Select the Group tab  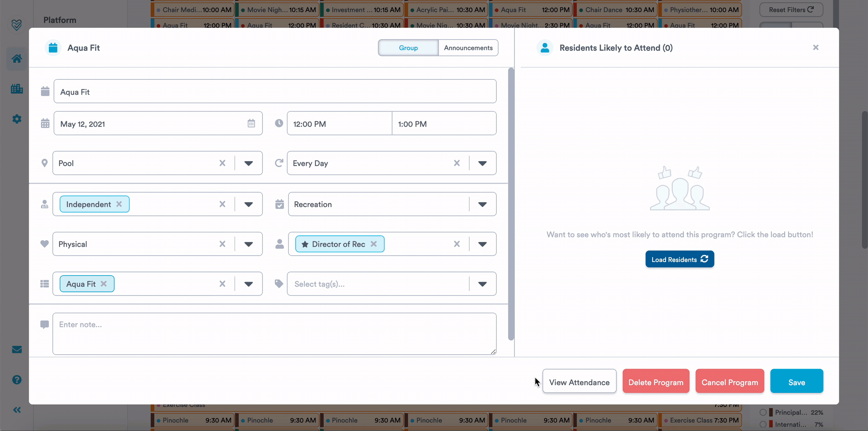tap(408, 48)
